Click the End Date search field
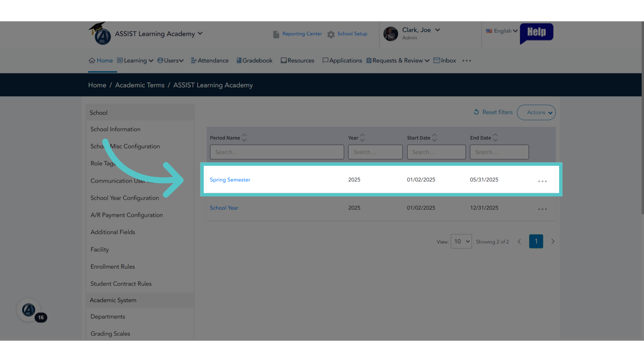The width and height of the screenshot is (644, 362). [499, 152]
